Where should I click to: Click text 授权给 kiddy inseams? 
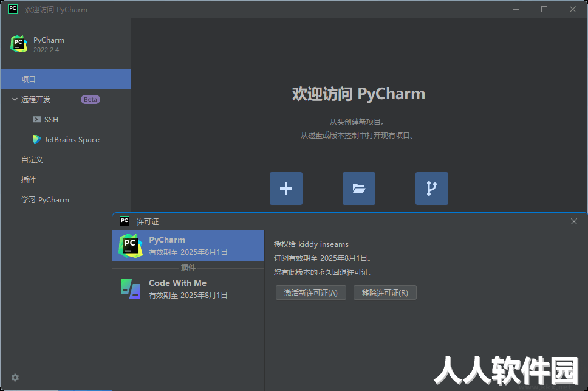coord(311,244)
